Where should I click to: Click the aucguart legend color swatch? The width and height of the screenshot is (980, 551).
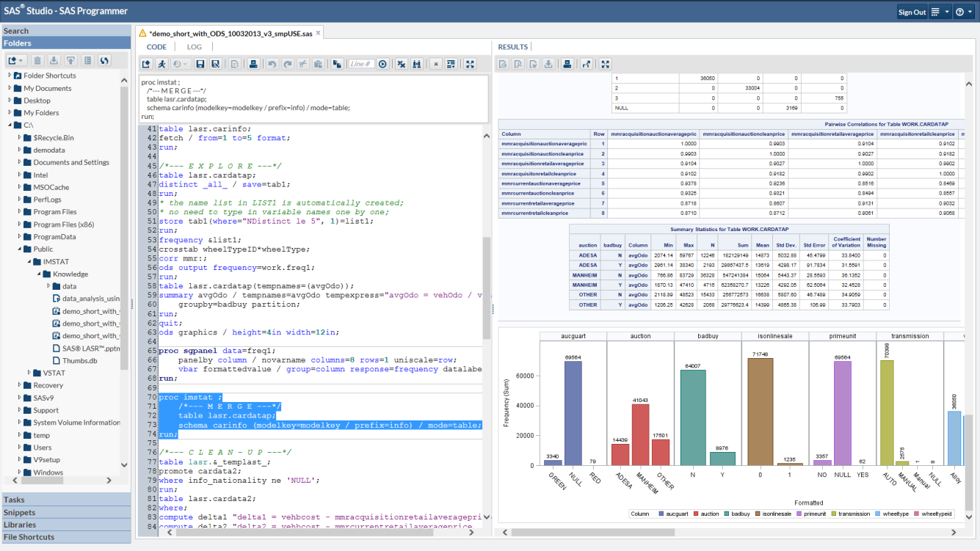click(663, 514)
